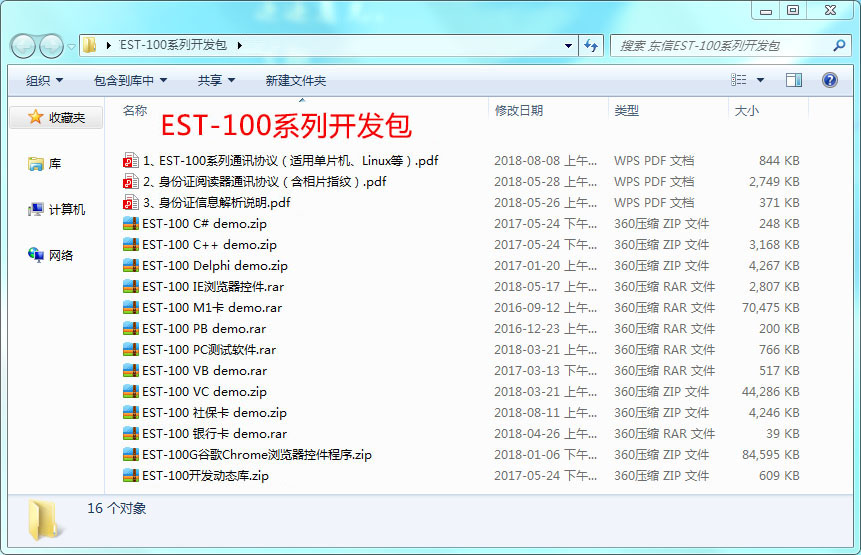
Task: Expand the 组织 (Organize) dropdown menu
Action: pyautogui.click(x=44, y=80)
